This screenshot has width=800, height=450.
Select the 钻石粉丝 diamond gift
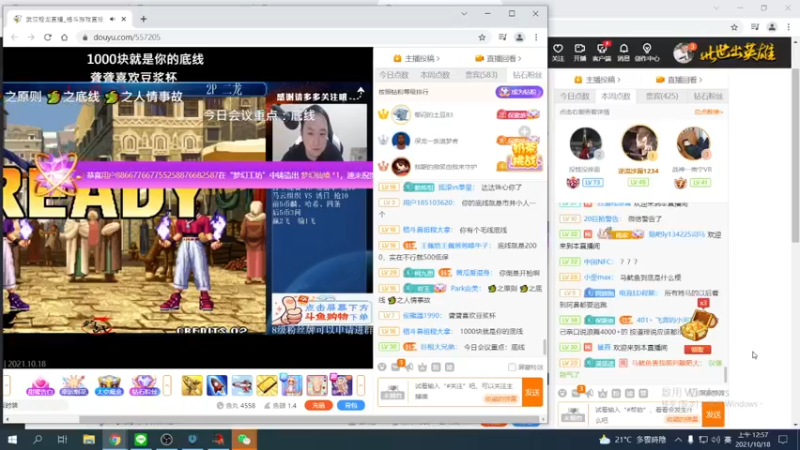point(144,386)
